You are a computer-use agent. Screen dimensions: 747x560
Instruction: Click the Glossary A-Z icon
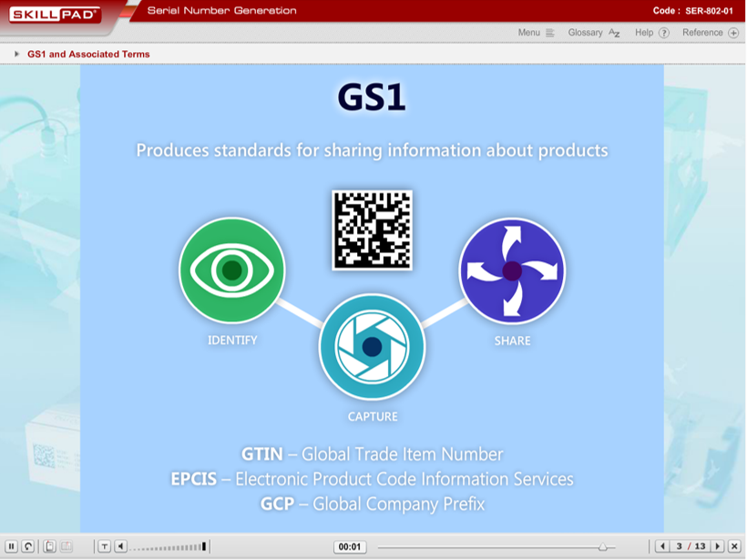click(x=614, y=33)
